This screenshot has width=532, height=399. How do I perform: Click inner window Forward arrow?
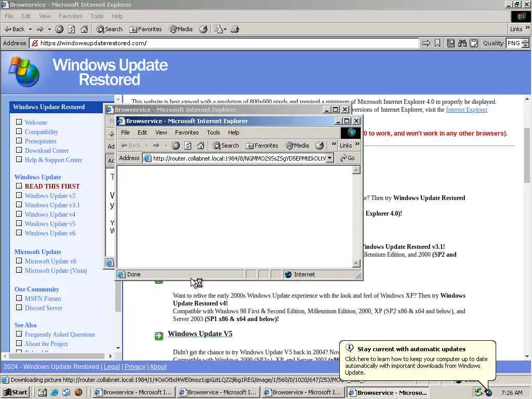coord(156,145)
